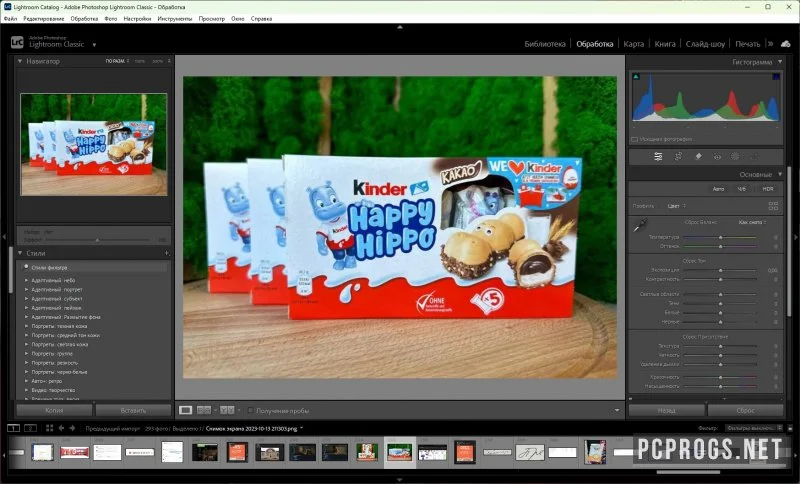The height and width of the screenshot is (484, 800).
Task: Open the Edit (Редактирование) menu
Action: (44, 18)
